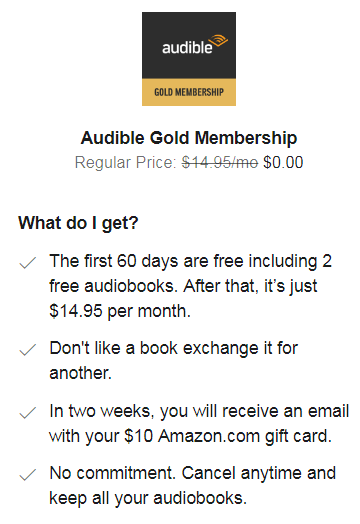This screenshot has height=524, width=360.
Task: Click the $0.00 discounted price
Action: 283,162
